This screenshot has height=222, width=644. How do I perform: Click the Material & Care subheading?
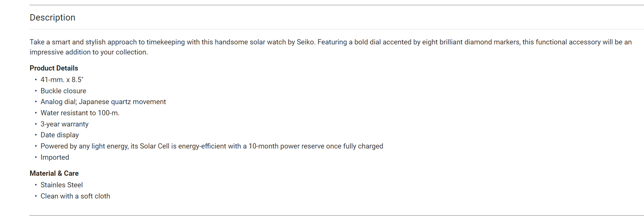click(x=54, y=173)
